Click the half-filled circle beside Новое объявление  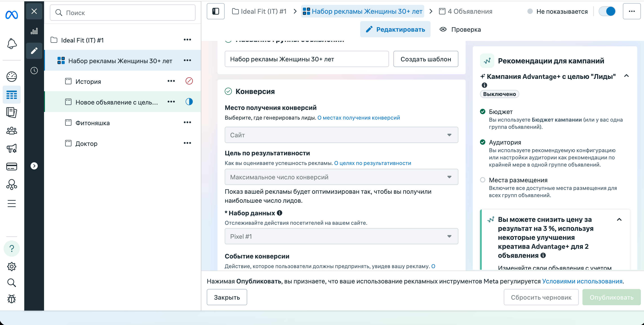tap(189, 102)
